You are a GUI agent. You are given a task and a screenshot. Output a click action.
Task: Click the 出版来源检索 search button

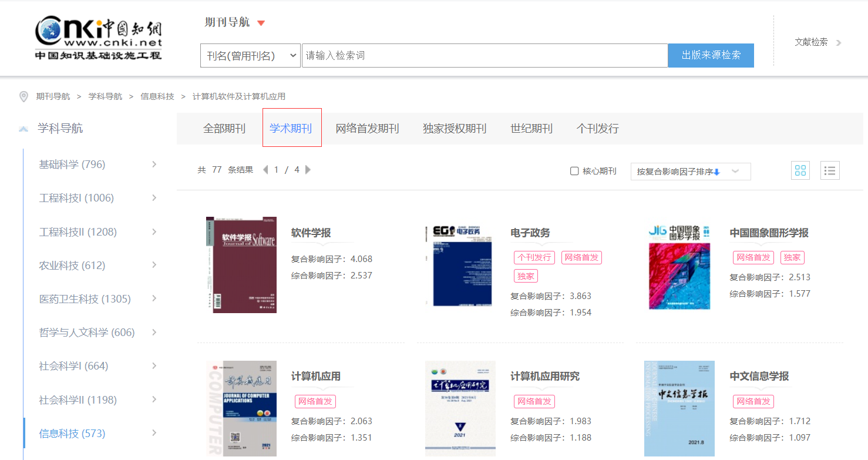point(711,55)
